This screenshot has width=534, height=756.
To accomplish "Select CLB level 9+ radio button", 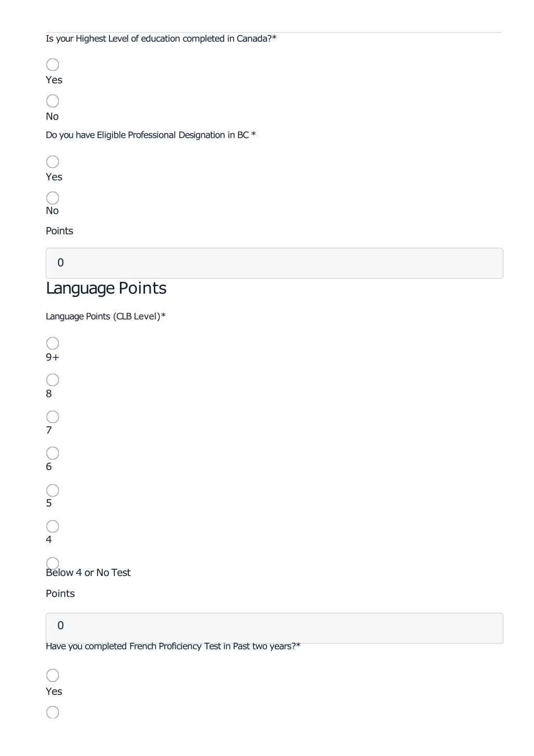I will pyautogui.click(x=53, y=343).
